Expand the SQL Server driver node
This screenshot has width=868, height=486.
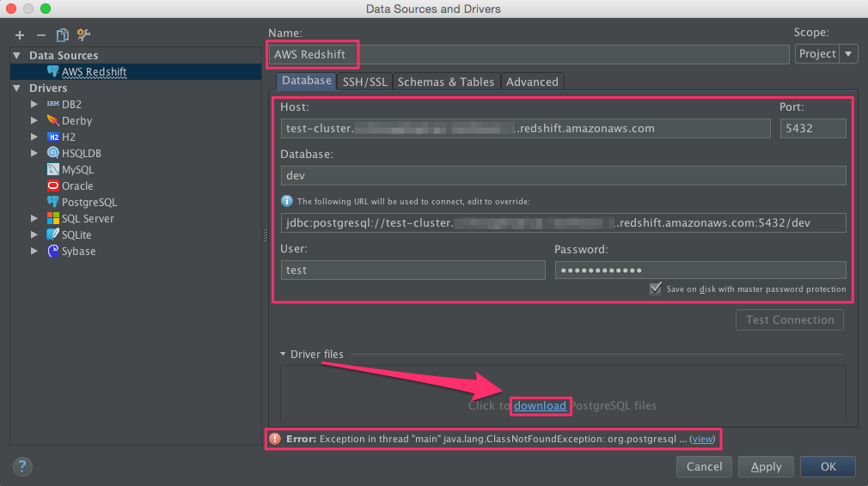pos(34,218)
